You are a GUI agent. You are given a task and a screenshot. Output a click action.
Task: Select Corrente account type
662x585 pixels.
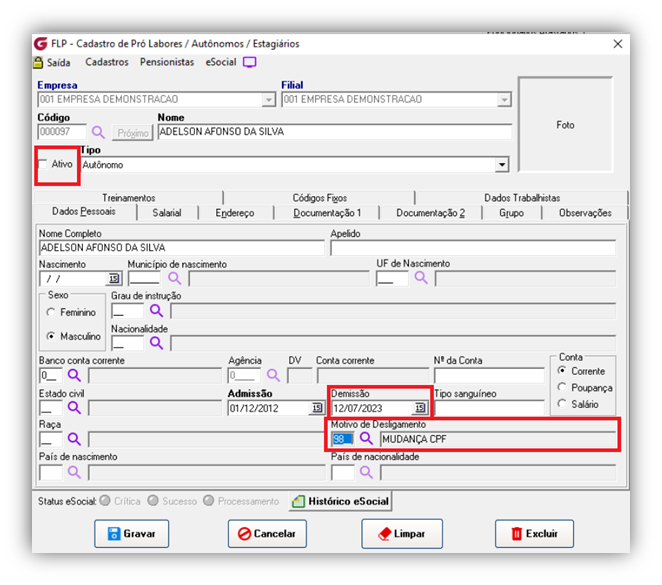click(562, 371)
